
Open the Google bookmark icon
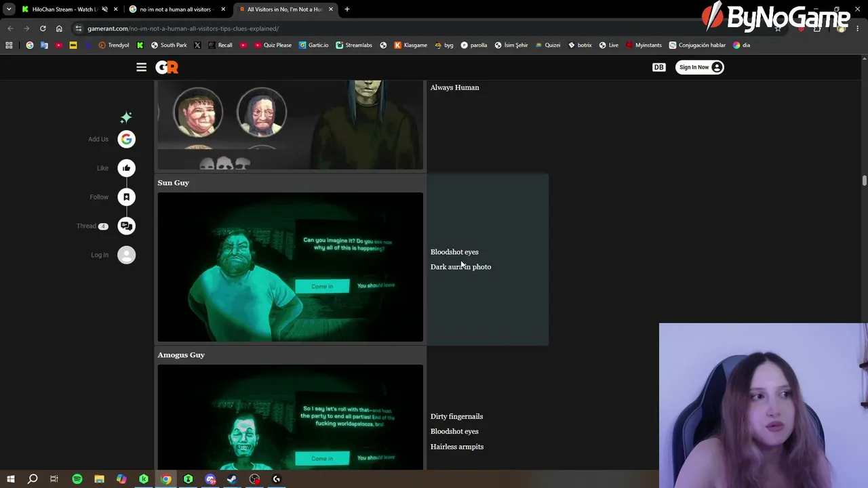(x=30, y=45)
